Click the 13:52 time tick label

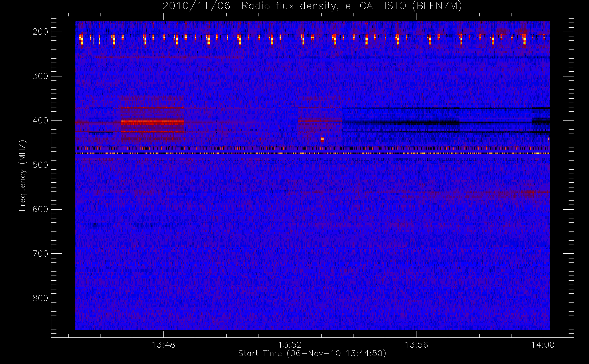(x=290, y=345)
